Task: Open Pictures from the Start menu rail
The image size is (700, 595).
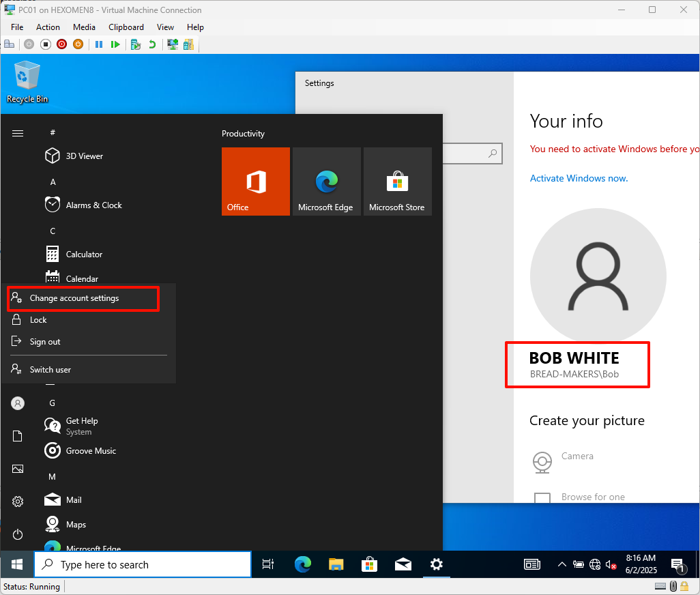Action: click(18, 469)
